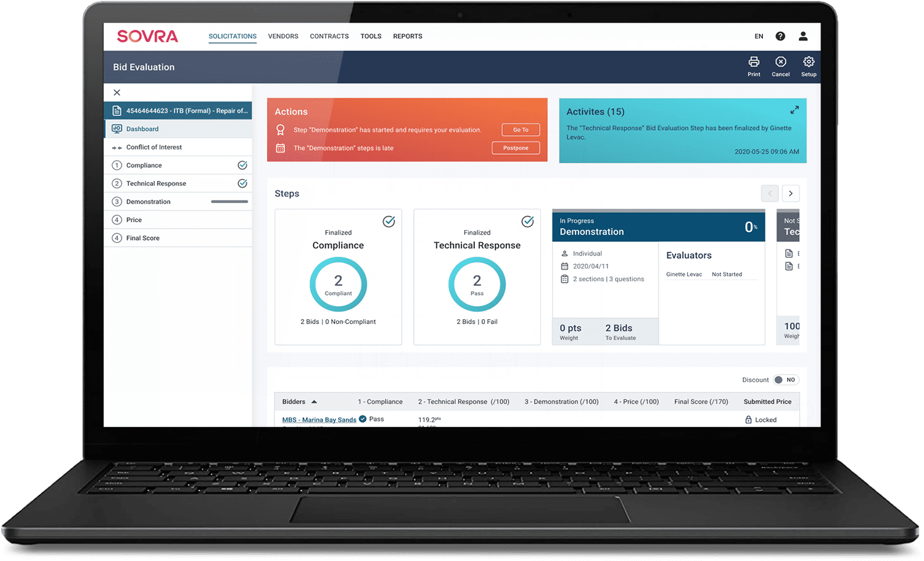Cancel the bid evaluation
Image resolution: width=924 pixels, height=561 pixels.
(x=781, y=66)
